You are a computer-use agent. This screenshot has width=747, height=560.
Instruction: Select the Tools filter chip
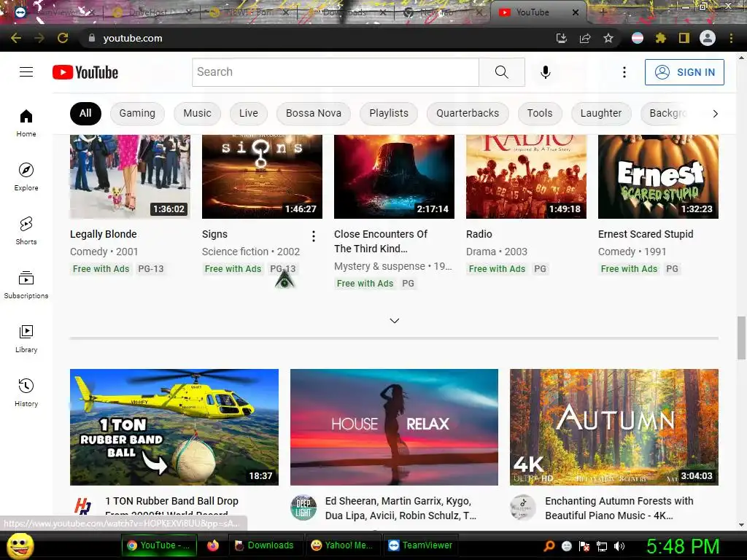540,113
